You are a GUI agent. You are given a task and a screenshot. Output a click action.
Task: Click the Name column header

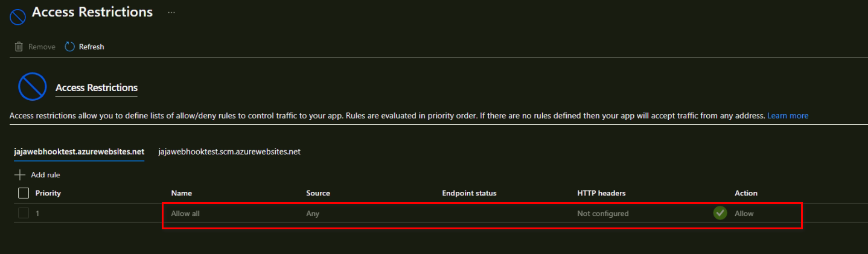181,193
